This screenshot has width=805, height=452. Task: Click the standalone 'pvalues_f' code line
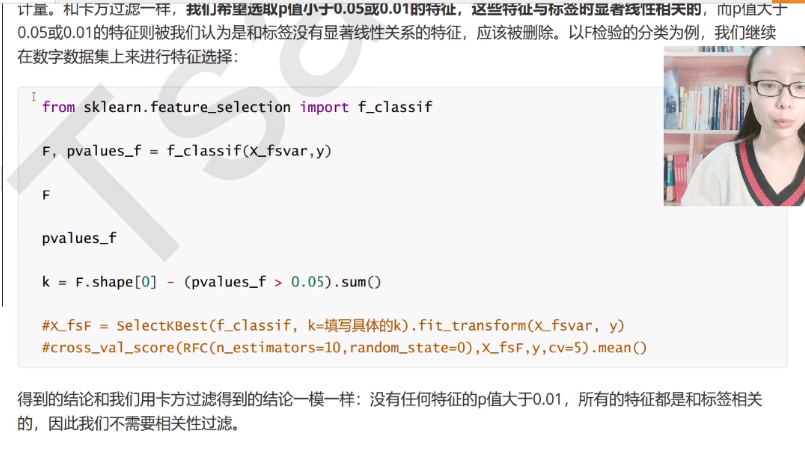(79, 238)
